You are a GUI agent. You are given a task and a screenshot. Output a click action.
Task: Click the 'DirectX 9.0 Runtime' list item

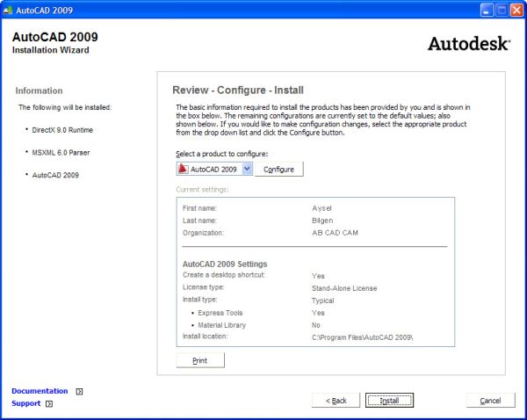[62, 130]
